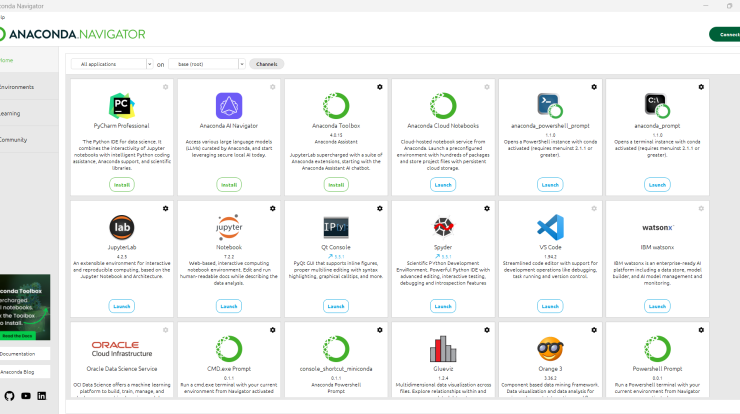Open the base (root) environment dropdown
Screen dimensions: 740x414
207,64
